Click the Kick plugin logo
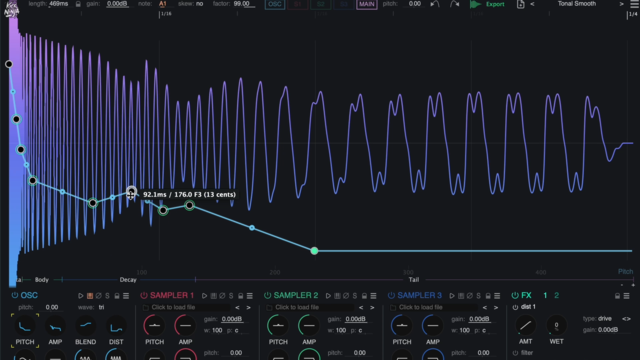Image resolution: width=640 pixels, height=360 pixels. pos(11,8)
